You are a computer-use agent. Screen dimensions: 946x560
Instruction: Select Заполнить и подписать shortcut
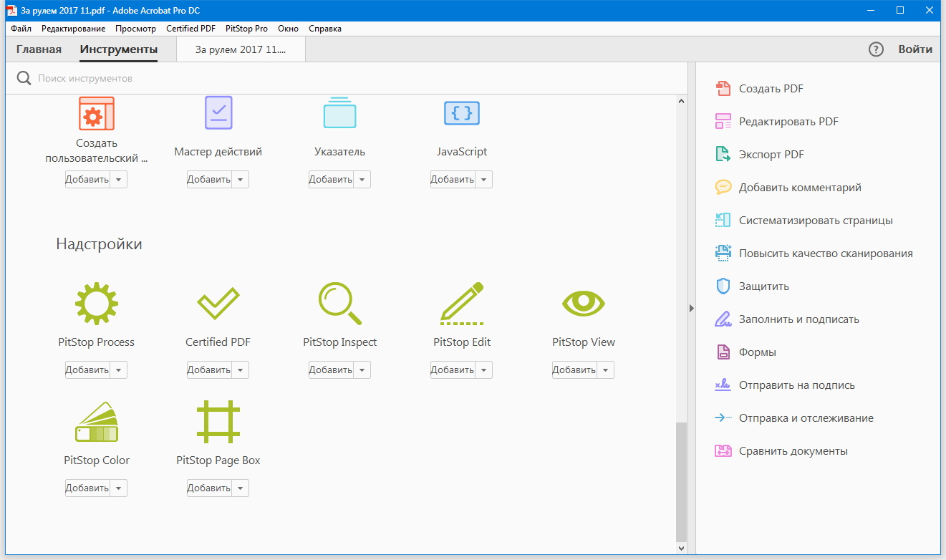coord(786,319)
